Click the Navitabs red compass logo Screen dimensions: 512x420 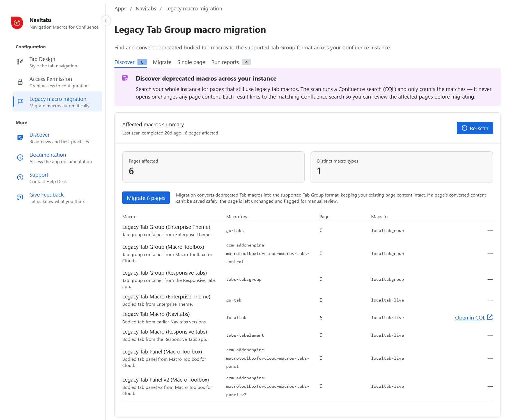click(x=17, y=23)
